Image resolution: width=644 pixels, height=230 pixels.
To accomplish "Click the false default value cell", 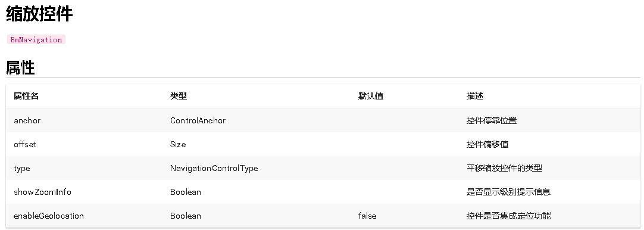I will (367, 216).
